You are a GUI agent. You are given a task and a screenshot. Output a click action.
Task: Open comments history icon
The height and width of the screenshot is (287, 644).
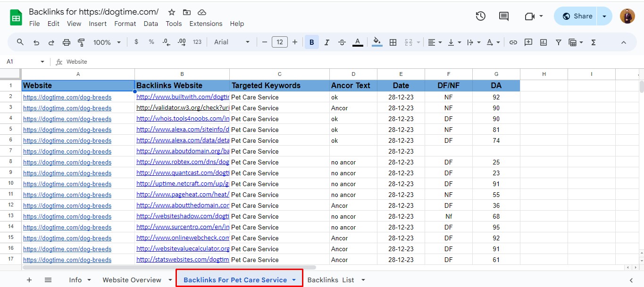click(x=504, y=16)
